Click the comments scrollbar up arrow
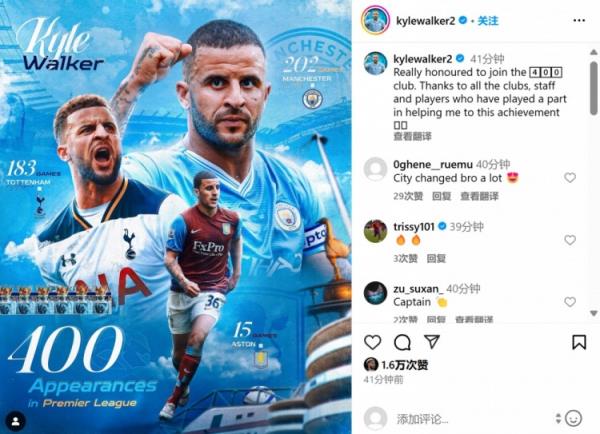 click(594, 52)
